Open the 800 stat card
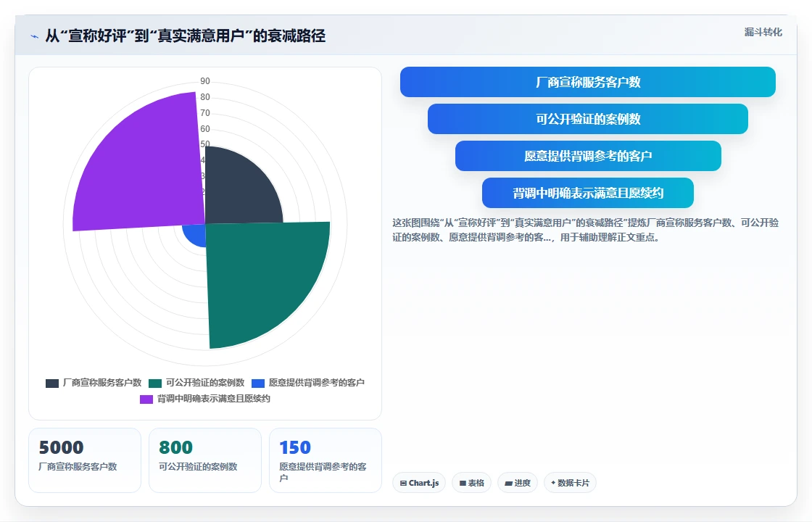Screen dimensions: 812x522 point(205,460)
